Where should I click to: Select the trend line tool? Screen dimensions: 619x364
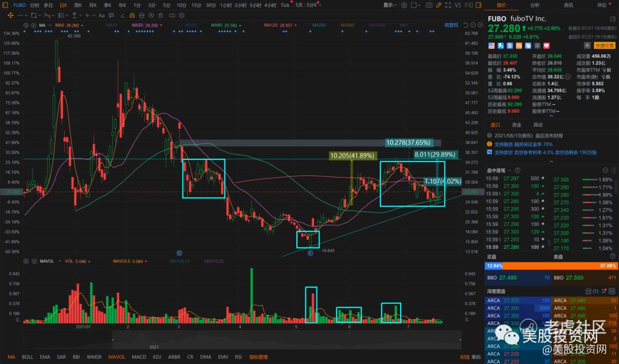coord(19,15)
